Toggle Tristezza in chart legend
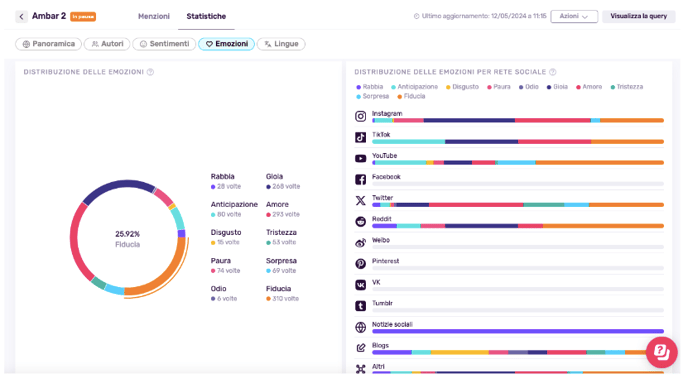Screen dimensions: 688x388 pyautogui.click(x=627, y=87)
